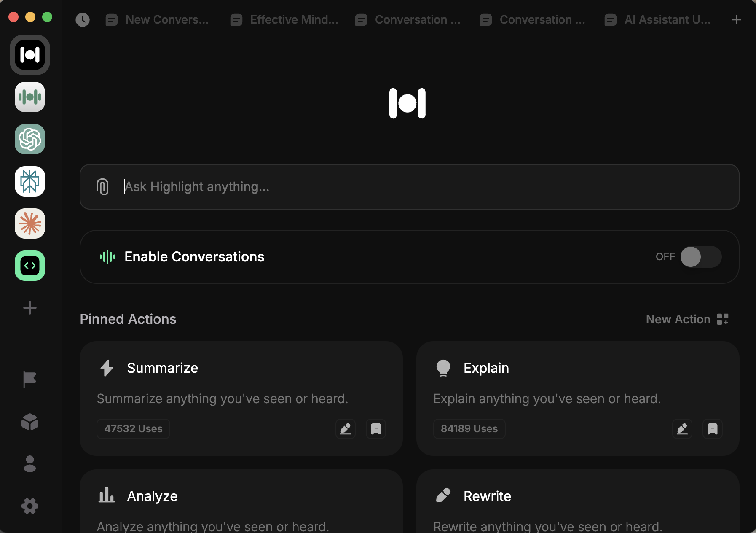
Task: Open conversation history clock icon
Action: 83,20
